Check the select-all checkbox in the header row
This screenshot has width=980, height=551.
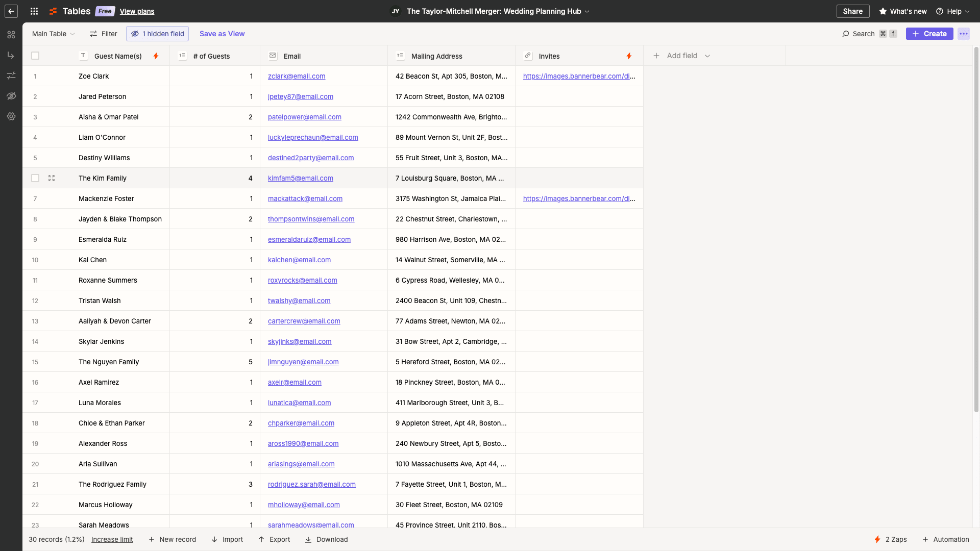[x=35, y=56]
